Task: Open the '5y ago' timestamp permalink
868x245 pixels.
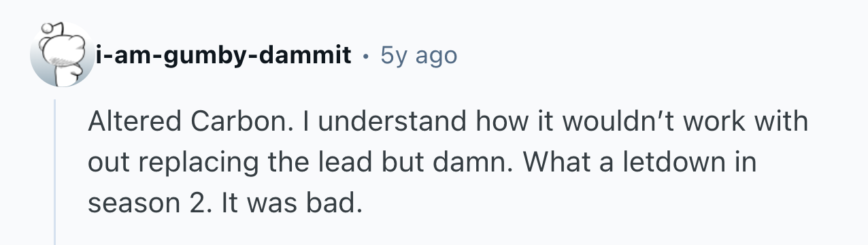Action: 419,56
